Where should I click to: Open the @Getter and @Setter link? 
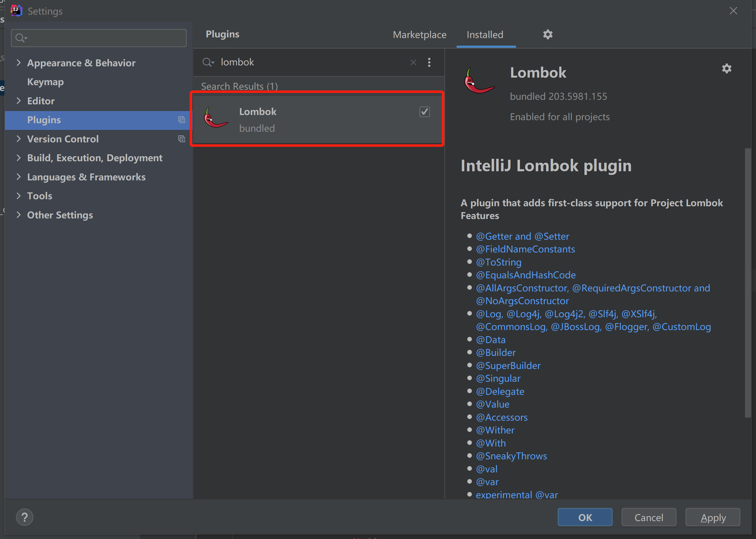[522, 236]
